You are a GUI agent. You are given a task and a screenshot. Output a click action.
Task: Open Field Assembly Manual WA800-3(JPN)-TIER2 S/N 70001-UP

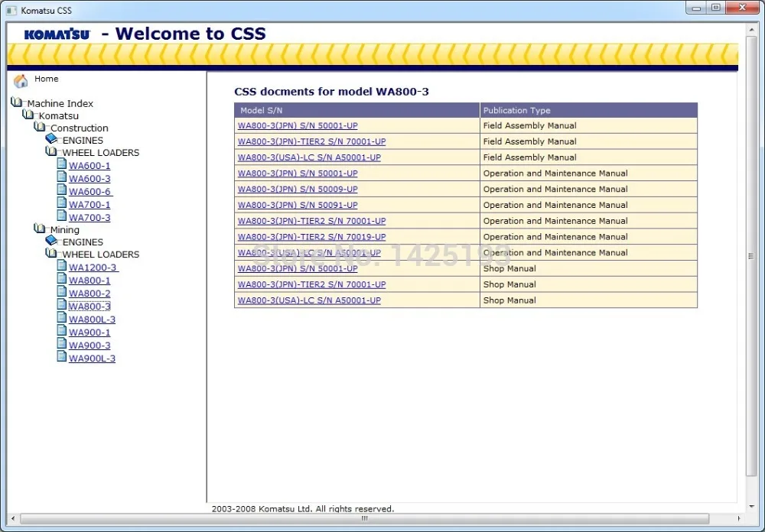click(312, 141)
